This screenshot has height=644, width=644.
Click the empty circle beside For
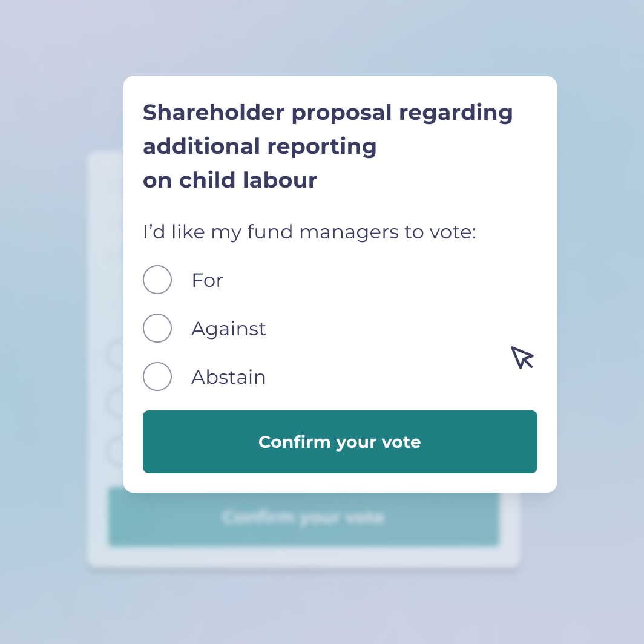(157, 280)
